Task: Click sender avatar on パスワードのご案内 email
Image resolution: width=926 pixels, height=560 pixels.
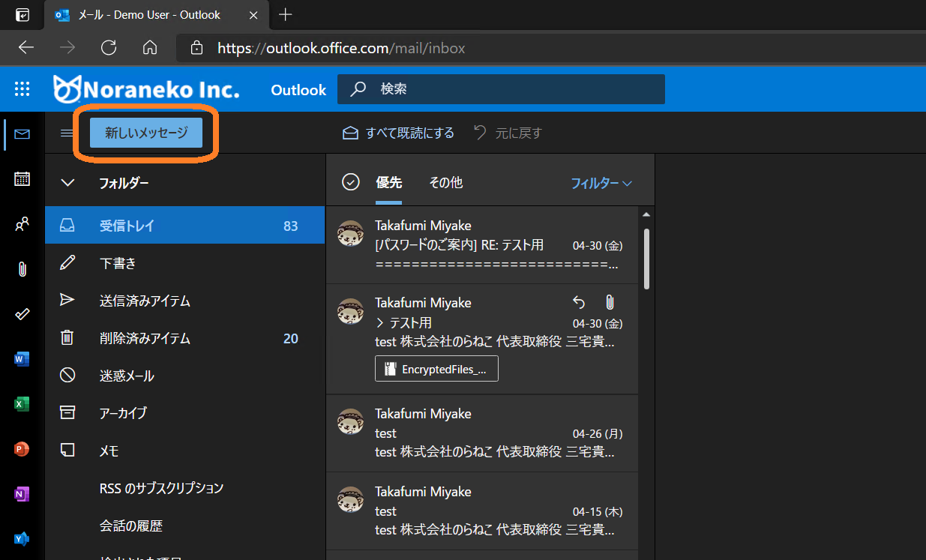Action: coord(351,234)
